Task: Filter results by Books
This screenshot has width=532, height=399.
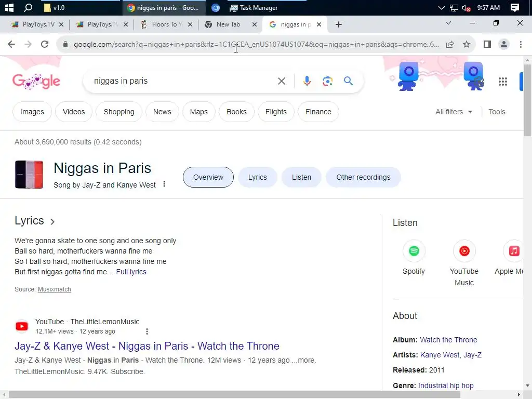Action: point(236,112)
